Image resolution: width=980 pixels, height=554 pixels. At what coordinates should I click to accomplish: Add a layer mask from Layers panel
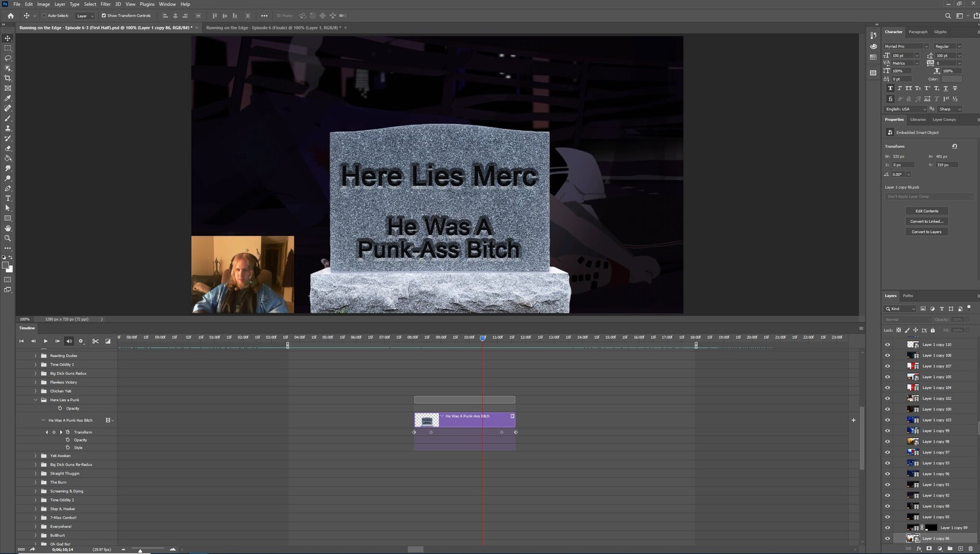pos(929,548)
